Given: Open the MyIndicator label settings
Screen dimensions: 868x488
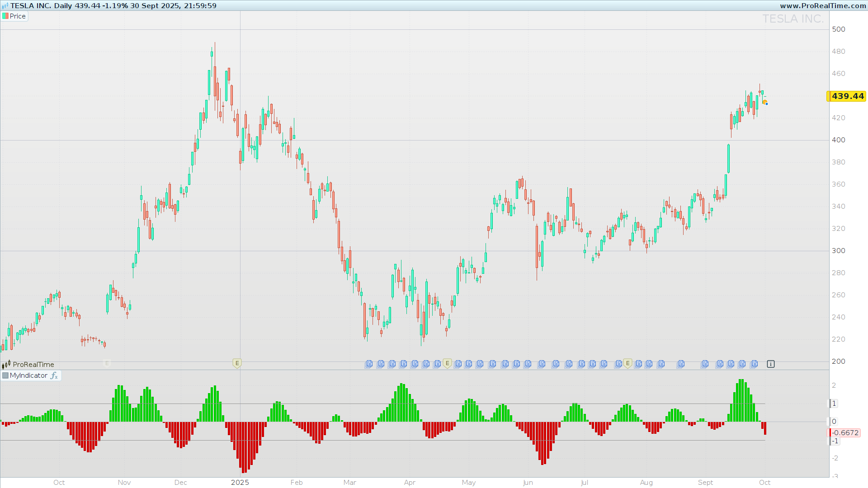Looking at the screenshot, I should (28, 375).
